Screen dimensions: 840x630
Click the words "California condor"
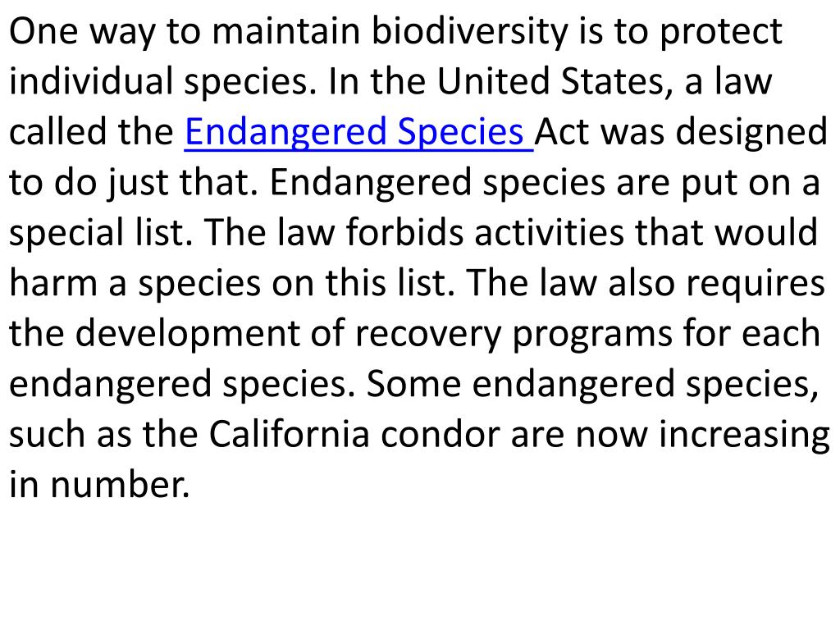pos(354,434)
